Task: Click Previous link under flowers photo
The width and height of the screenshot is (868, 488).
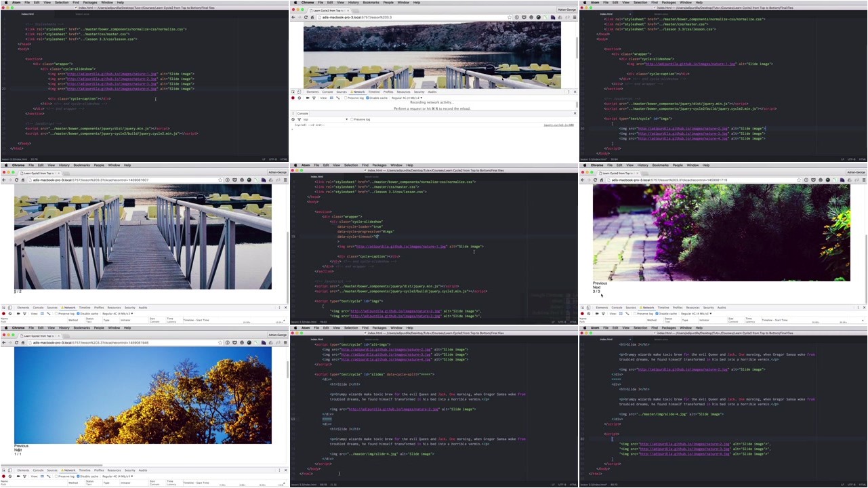Action: tap(600, 283)
